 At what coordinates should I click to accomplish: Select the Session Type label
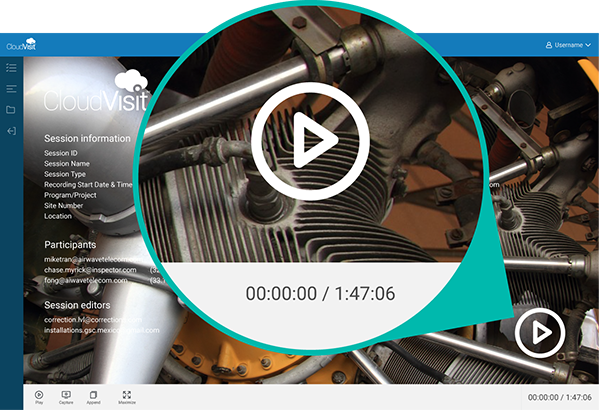pos(65,174)
